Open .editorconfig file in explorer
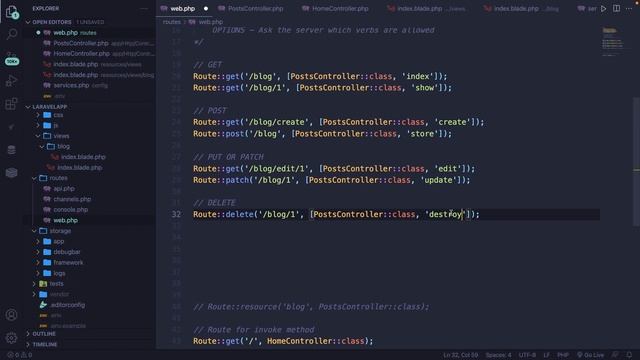The image size is (640, 360). tap(68, 305)
